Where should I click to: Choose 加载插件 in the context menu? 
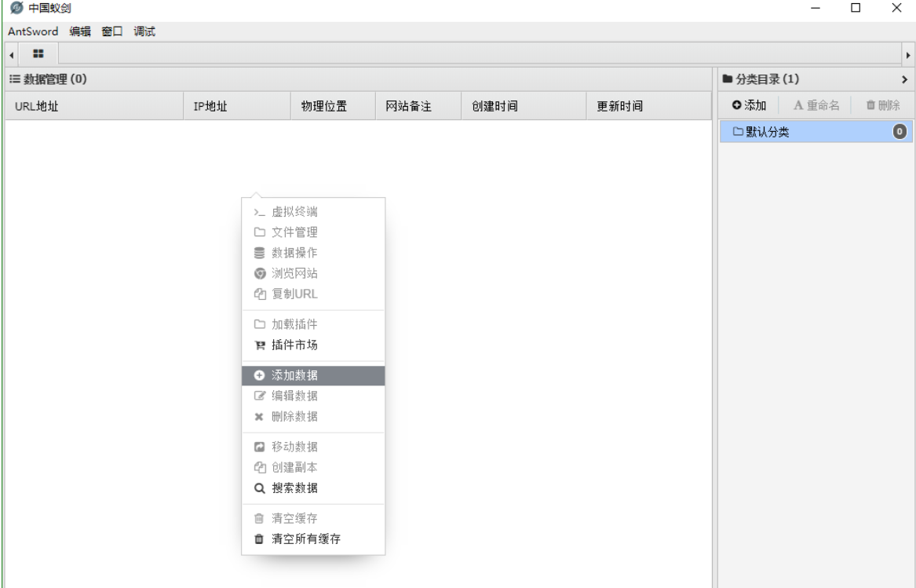click(313, 324)
